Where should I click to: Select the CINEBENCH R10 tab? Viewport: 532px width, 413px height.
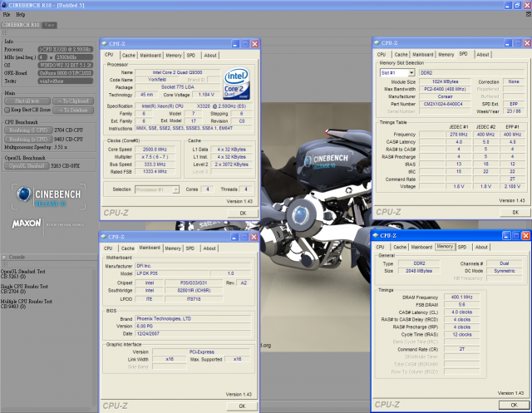tap(21, 25)
